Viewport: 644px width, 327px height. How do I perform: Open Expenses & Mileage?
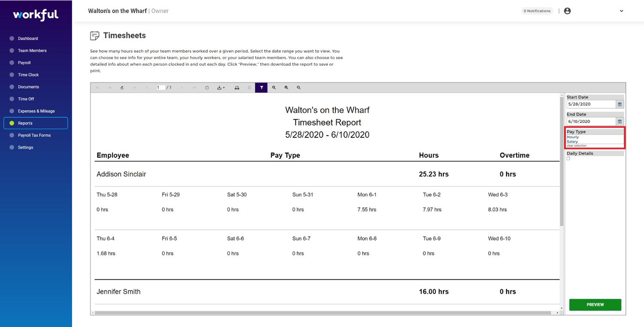(x=36, y=111)
